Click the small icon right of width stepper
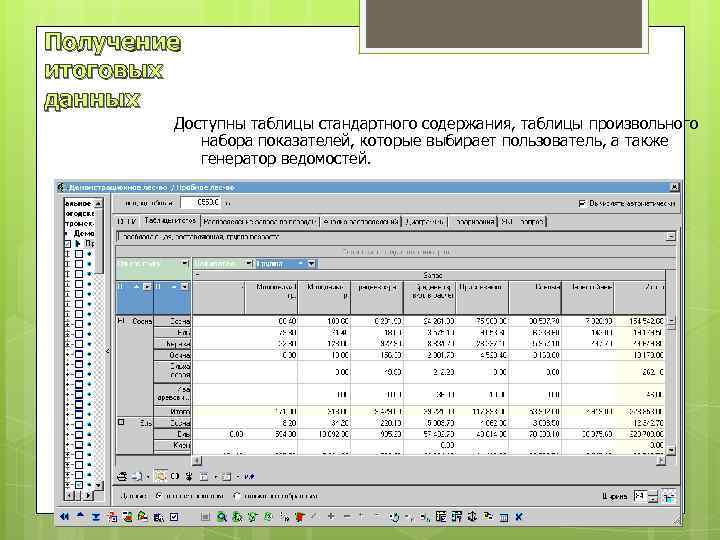720x540 pixels. click(669, 496)
